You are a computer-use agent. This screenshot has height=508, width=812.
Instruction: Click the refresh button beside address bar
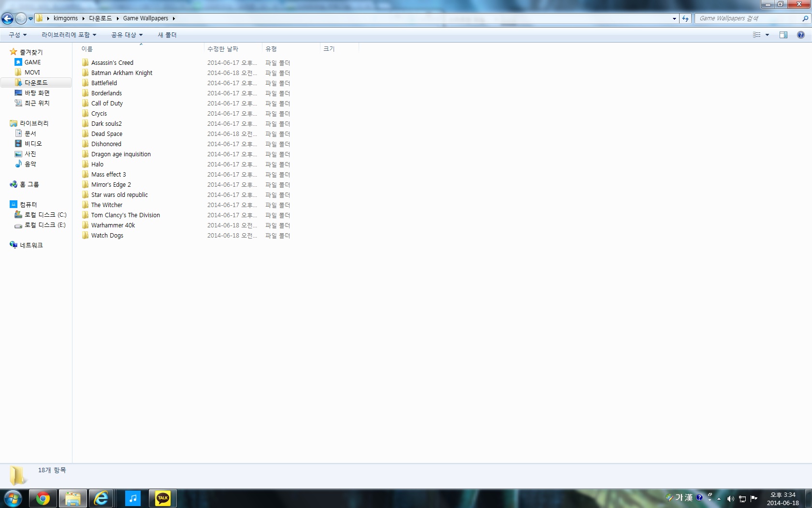click(685, 18)
